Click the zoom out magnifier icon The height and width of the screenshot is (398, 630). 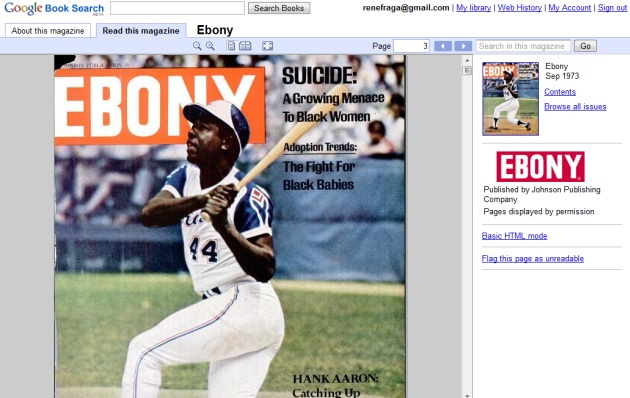(197, 46)
